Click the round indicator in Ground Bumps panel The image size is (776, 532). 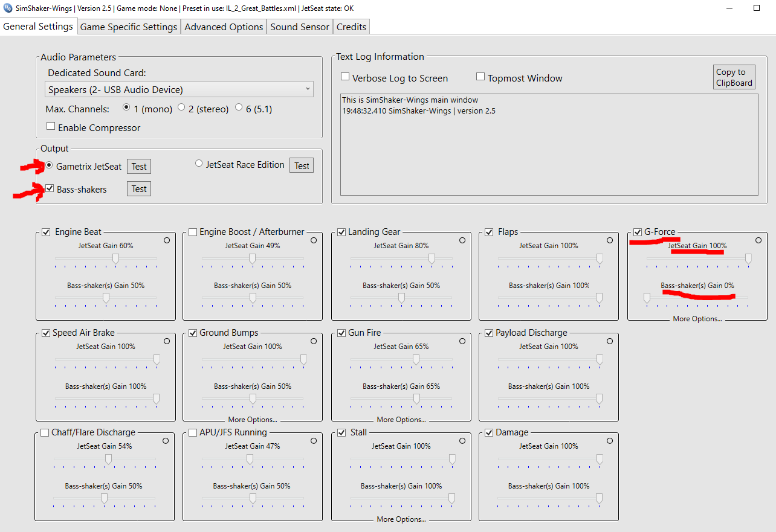point(314,341)
